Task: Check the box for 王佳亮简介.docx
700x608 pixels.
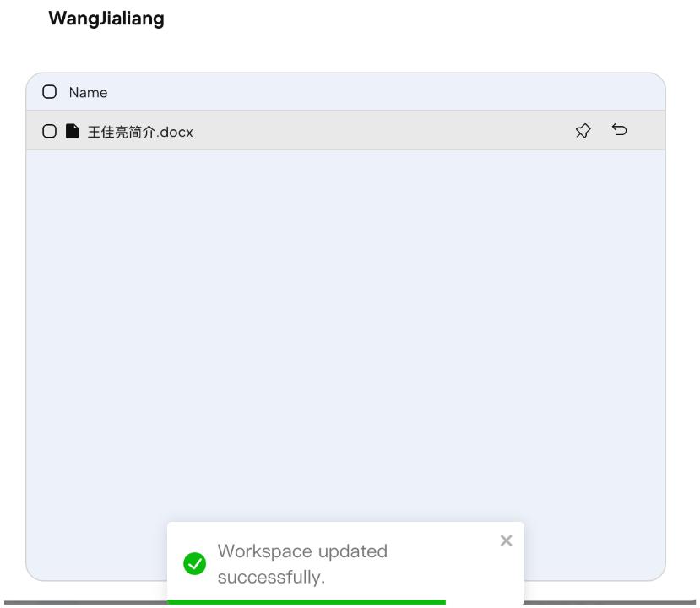Action: pyautogui.click(x=49, y=131)
